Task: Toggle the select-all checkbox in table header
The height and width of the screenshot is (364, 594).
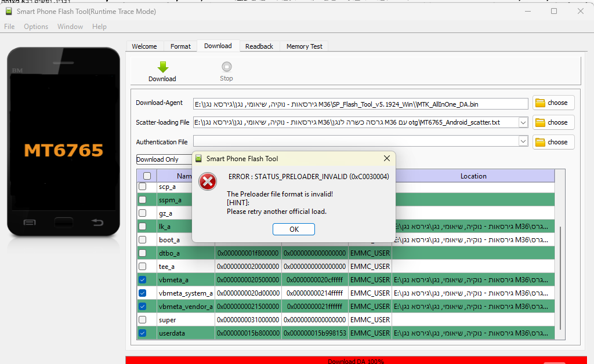Action: (x=147, y=176)
